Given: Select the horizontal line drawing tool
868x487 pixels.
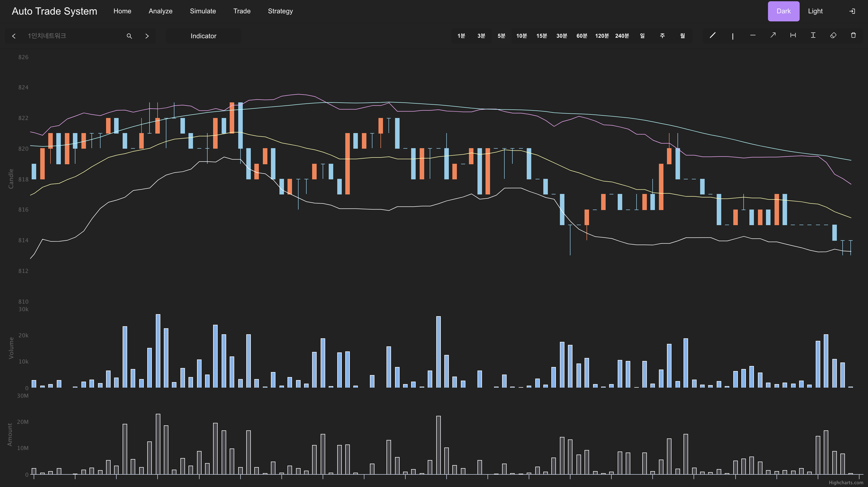Looking at the screenshot, I should point(753,35).
